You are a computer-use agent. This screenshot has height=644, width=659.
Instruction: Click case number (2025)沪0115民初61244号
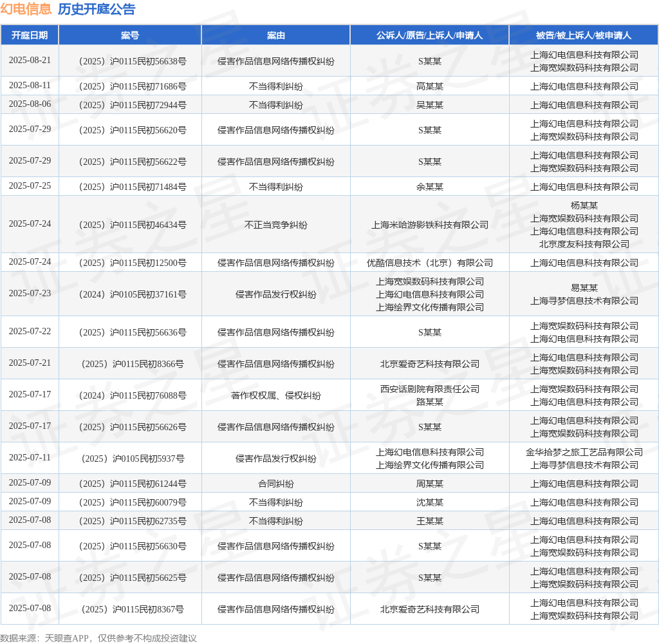(x=133, y=484)
